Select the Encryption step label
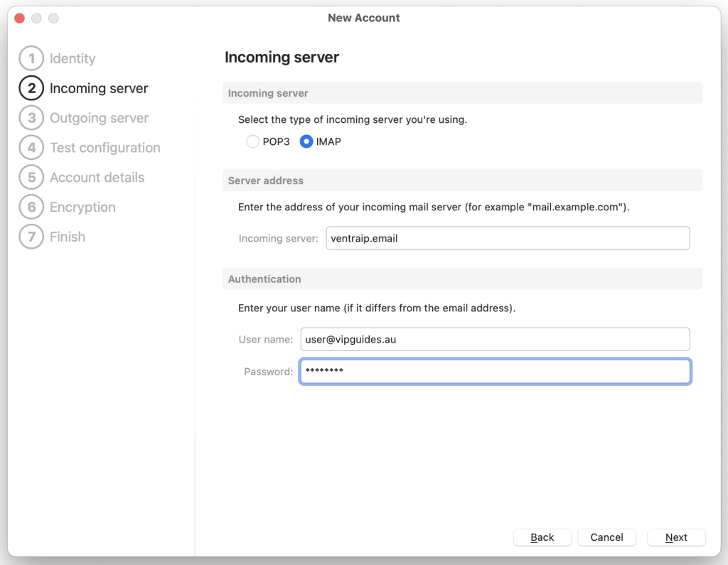This screenshot has width=728, height=565. click(82, 207)
